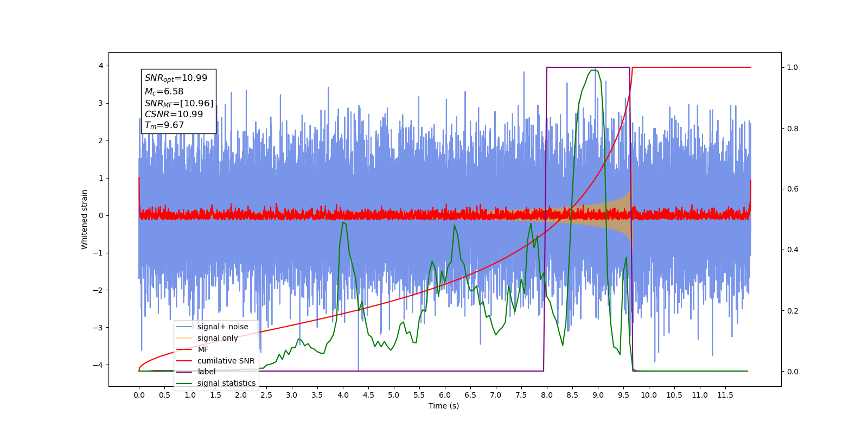Image resolution: width=868 pixels, height=434 pixels.
Task: Click the x-axis tick label 3.0
Action: click(x=292, y=395)
